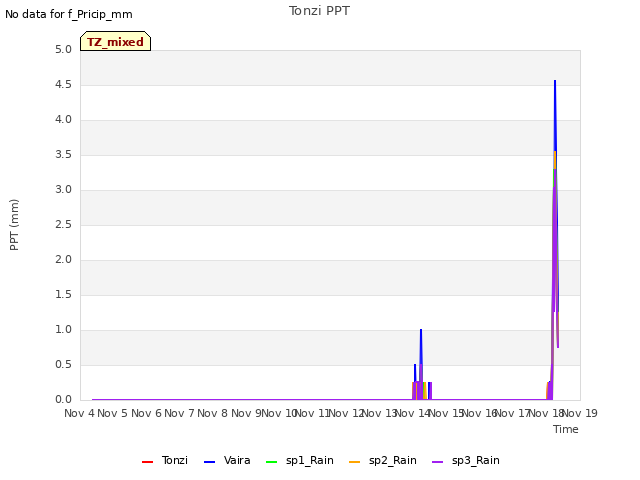The image size is (640, 480).
Task: Click the Nov 5 x-axis date label
Action: coord(113,413)
